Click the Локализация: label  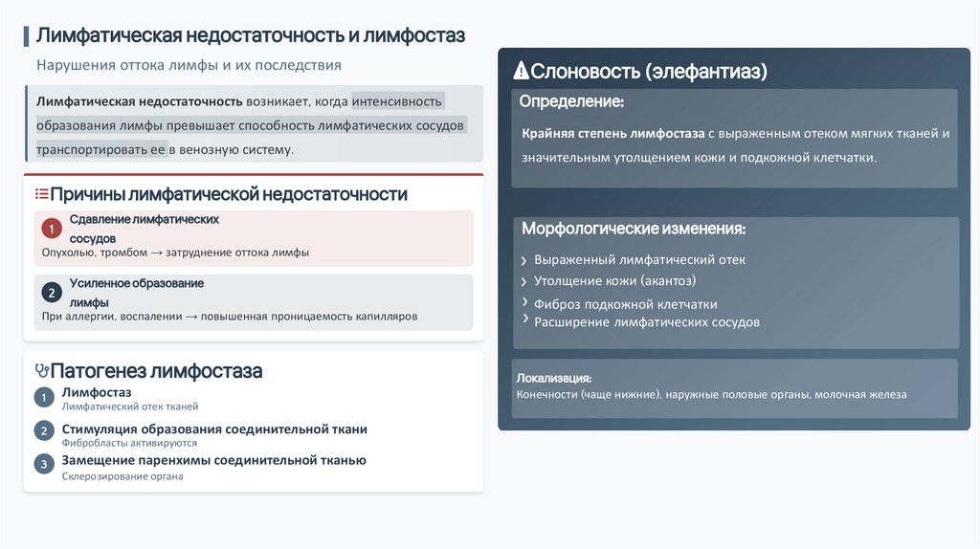point(554,378)
